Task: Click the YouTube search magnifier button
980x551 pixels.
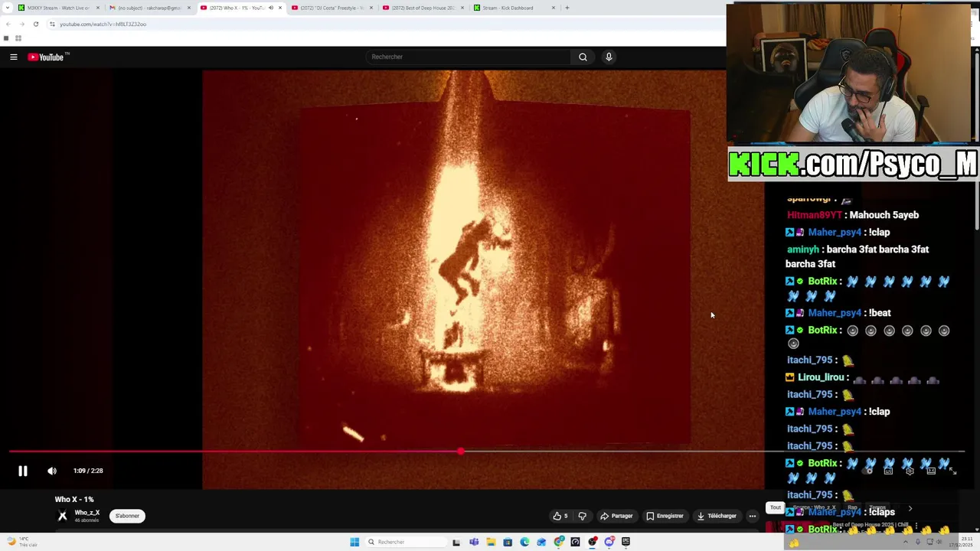Action: pos(583,57)
